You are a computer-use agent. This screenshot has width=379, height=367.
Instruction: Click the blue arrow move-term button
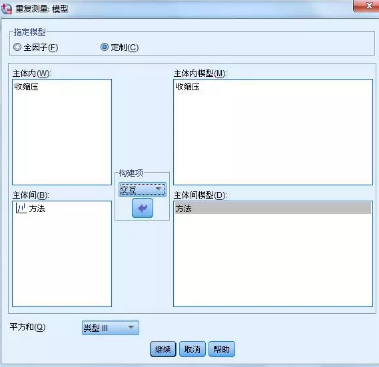142,208
